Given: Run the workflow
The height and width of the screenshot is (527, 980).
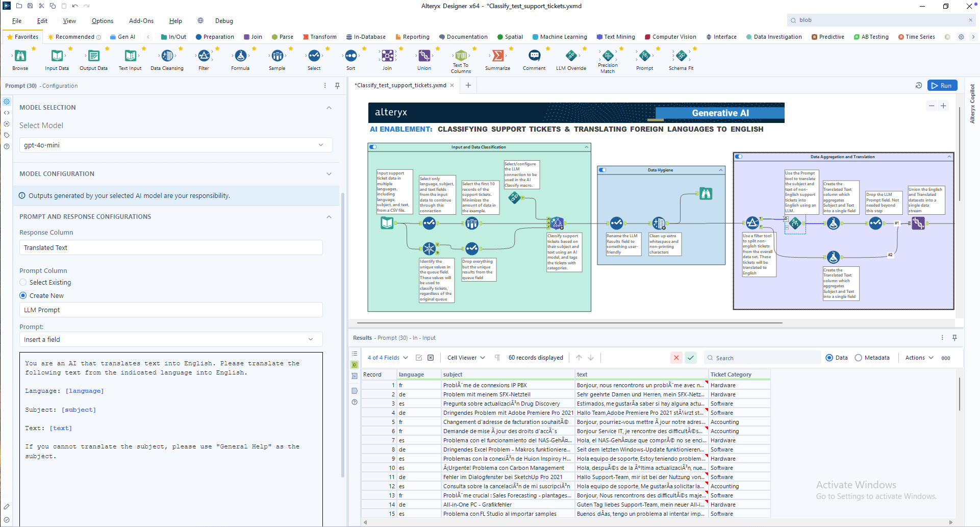Looking at the screenshot, I should 942,86.
